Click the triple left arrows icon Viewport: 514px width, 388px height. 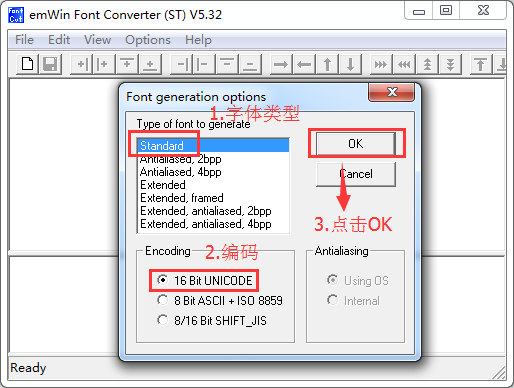click(404, 64)
